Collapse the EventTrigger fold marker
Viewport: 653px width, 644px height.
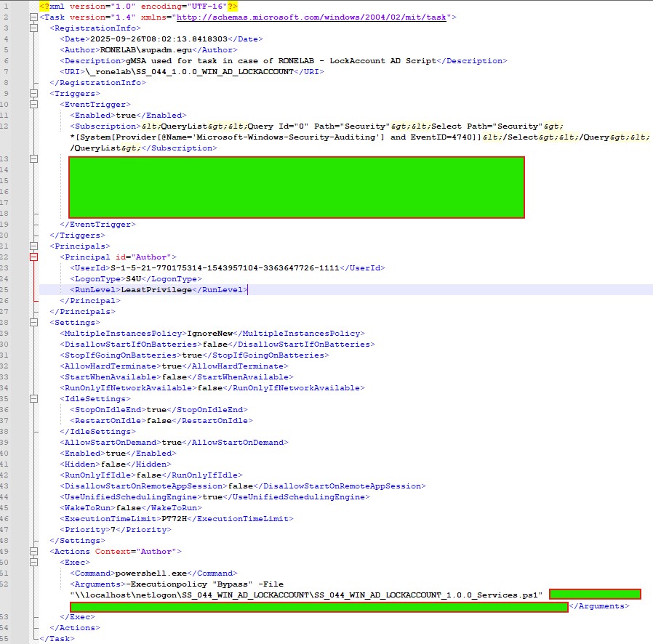click(x=34, y=104)
